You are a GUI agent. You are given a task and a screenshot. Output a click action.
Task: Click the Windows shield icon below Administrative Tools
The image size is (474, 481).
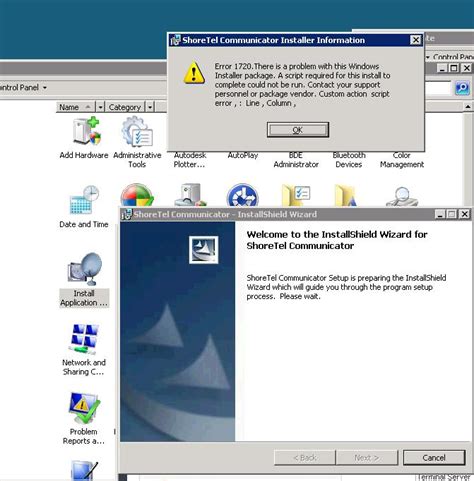pyautogui.click(x=137, y=195)
